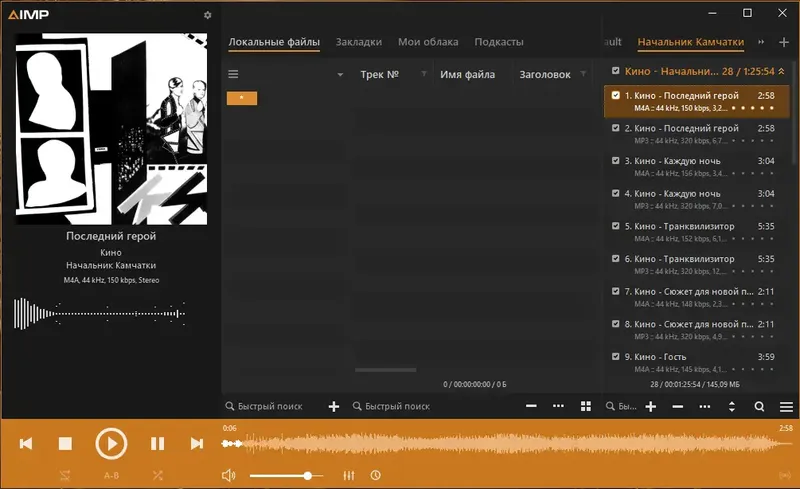
Task: Toggle shuffle playback icon
Action: 158,475
